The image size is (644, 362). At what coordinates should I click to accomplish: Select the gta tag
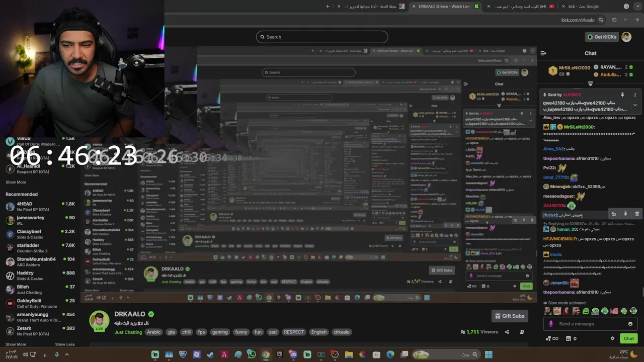pos(172,332)
